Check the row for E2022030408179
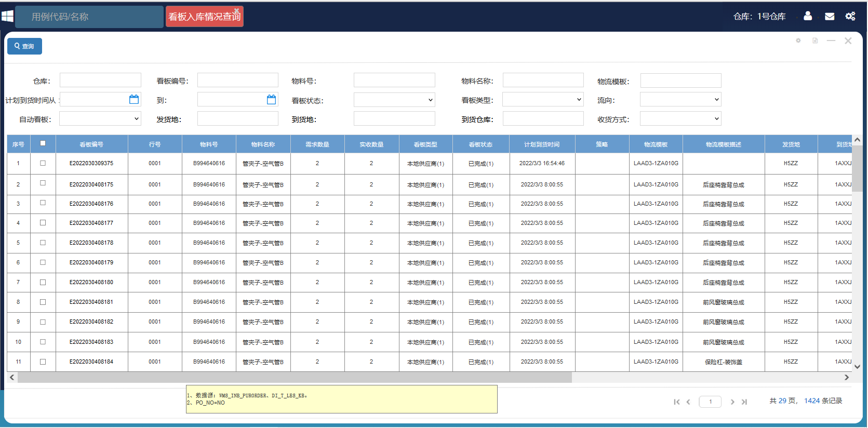Screen dimensions: 868x428 (x=43, y=262)
